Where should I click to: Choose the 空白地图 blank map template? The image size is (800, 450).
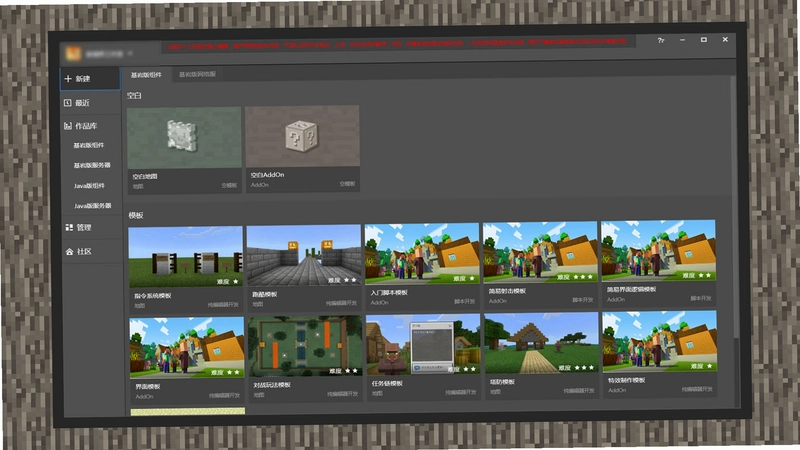coord(184,150)
